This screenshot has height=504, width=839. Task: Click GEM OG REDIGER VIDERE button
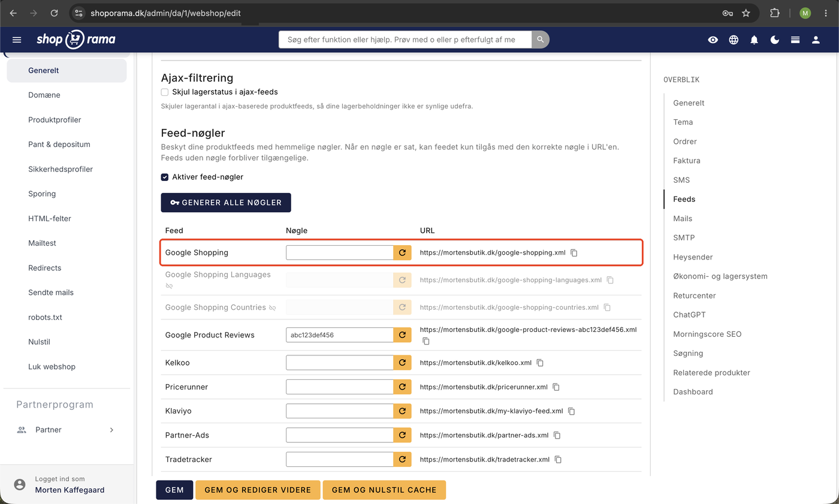click(258, 490)
